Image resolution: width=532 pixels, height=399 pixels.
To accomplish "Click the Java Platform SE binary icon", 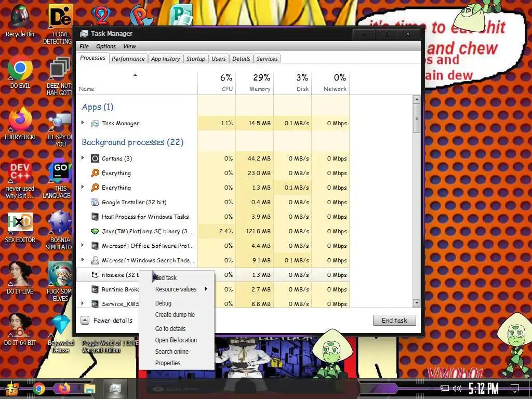I will coord(95,231).
